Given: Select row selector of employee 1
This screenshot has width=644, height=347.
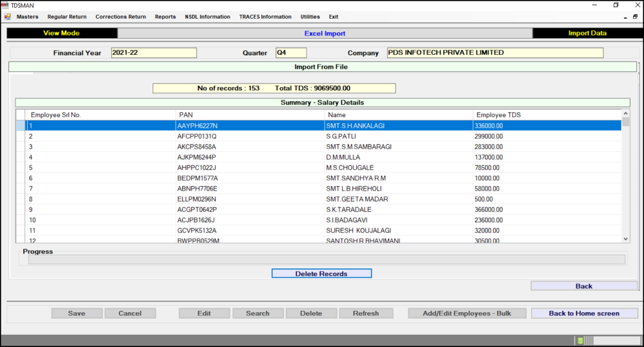Looking at the screenshot, I should (21, 126).
